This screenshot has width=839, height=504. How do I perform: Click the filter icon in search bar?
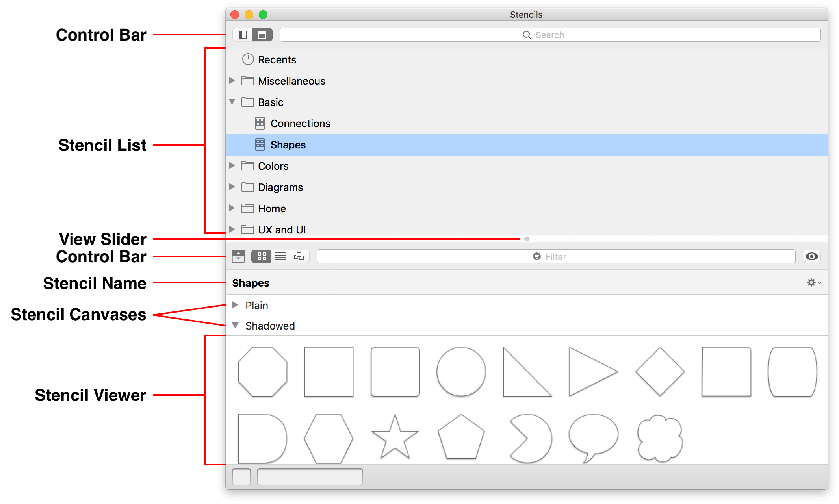click(535, 256)
